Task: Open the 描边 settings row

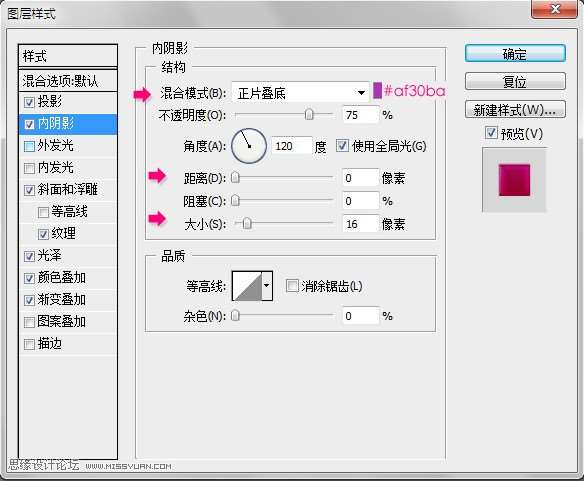Action: (x=68, y=344)
